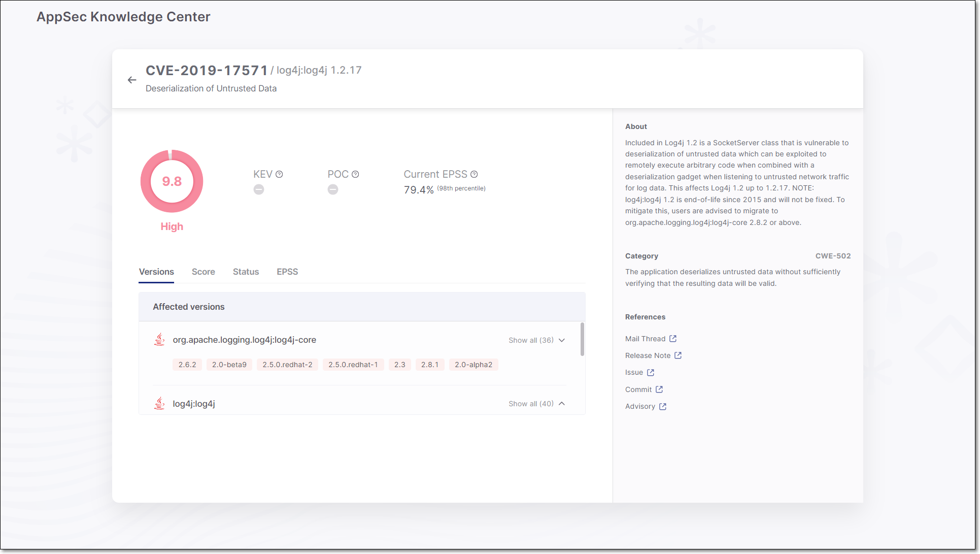Switch to the Score tab
The width and height of the screenshot is (980, 554).
click(x=204, y=272)
